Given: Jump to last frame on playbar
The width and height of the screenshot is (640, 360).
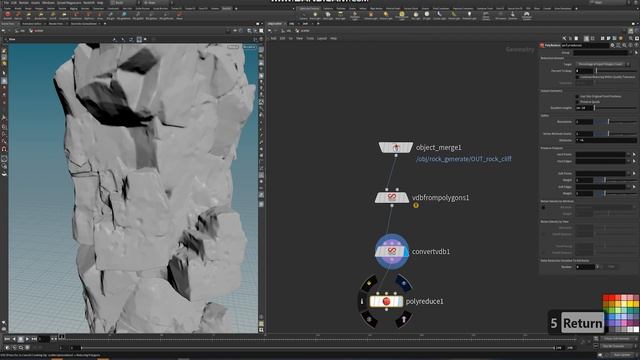Looking at the screenshot, I should point(34,339).
